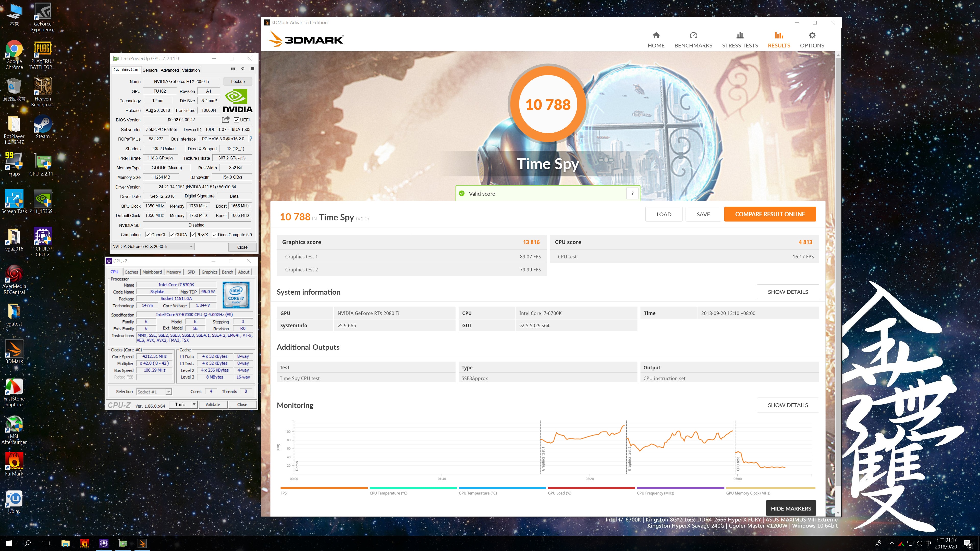
Task: Open the Uplay desktop icon
Action: [x=14, y=502]
